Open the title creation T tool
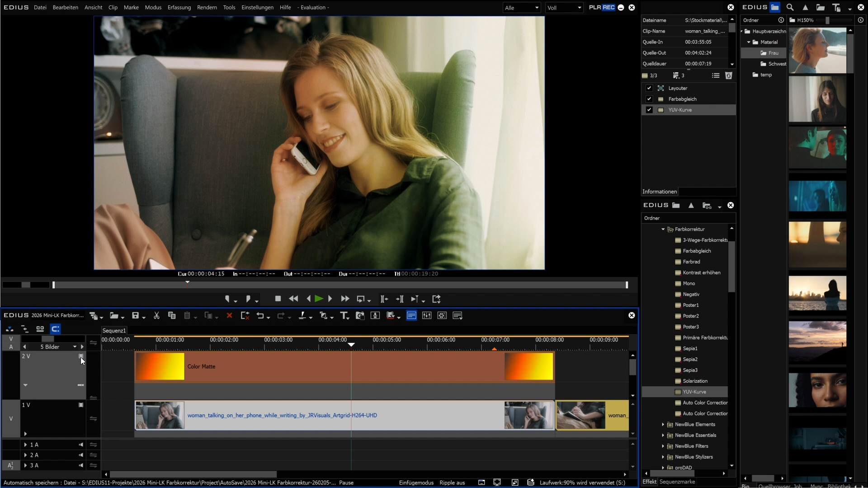 click(x=344, y=316)
